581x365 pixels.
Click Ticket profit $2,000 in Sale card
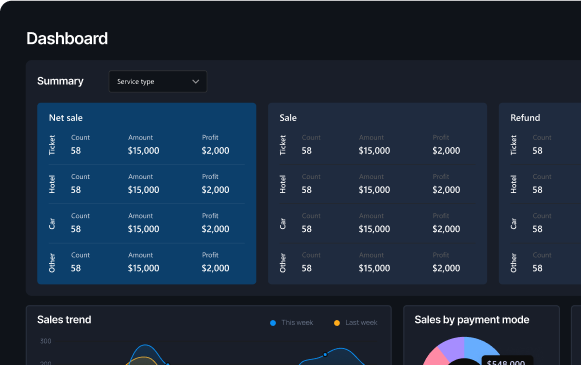[x=446, y=151]
